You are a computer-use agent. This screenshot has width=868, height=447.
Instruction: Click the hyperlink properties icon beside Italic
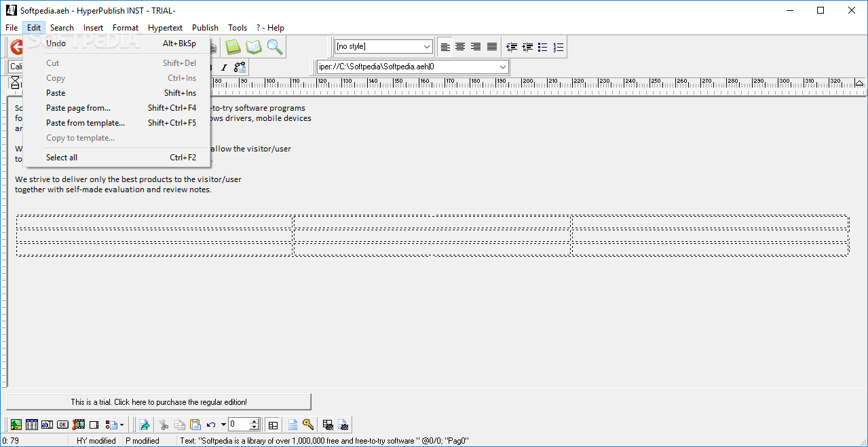(240, 67)
